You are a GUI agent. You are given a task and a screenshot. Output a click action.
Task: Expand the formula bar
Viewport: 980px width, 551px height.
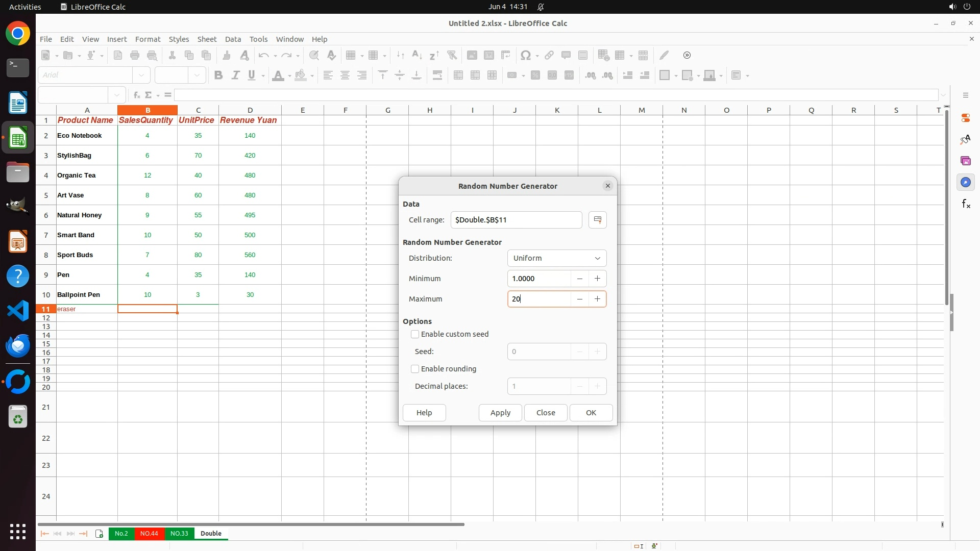[943, 95]
